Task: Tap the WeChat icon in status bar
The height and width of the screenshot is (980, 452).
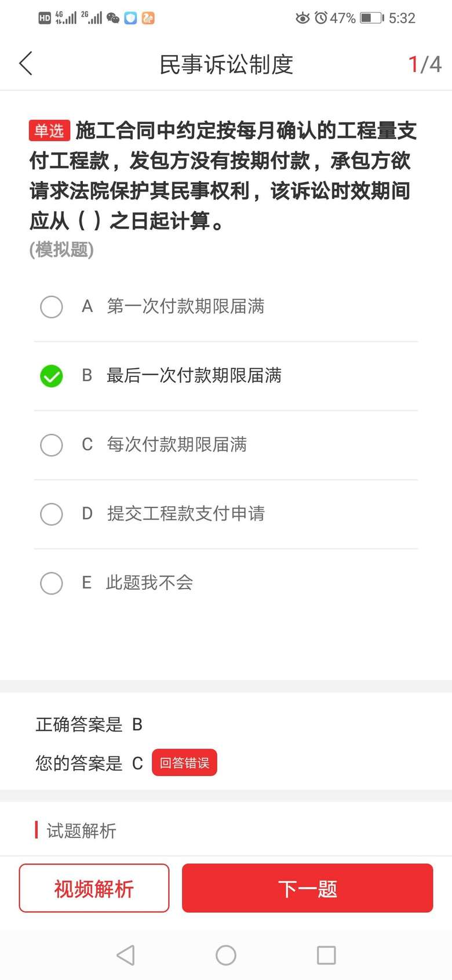Action: (114, 19)
